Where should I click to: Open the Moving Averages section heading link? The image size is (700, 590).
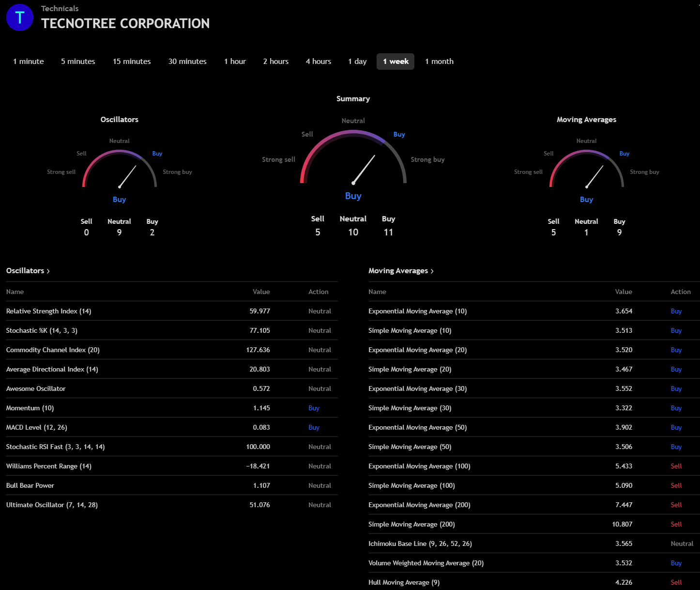click(401, 271)
